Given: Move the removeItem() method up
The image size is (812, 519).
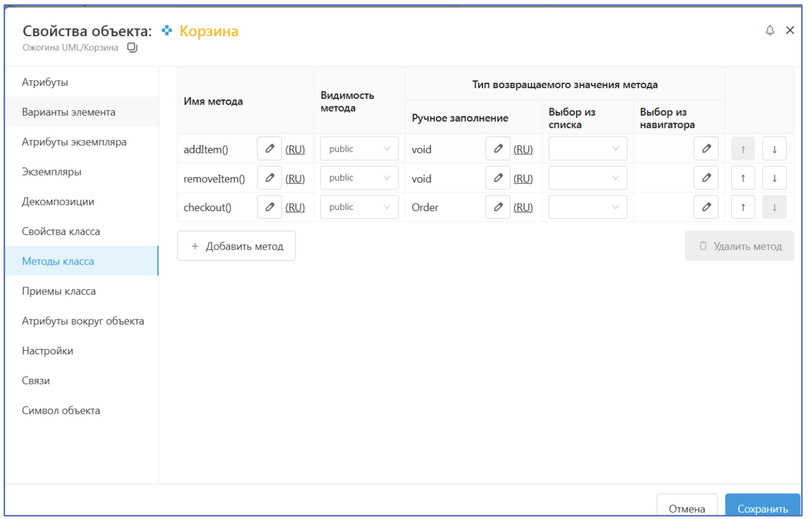Looking at the screenshot, I should click(742, 178).
